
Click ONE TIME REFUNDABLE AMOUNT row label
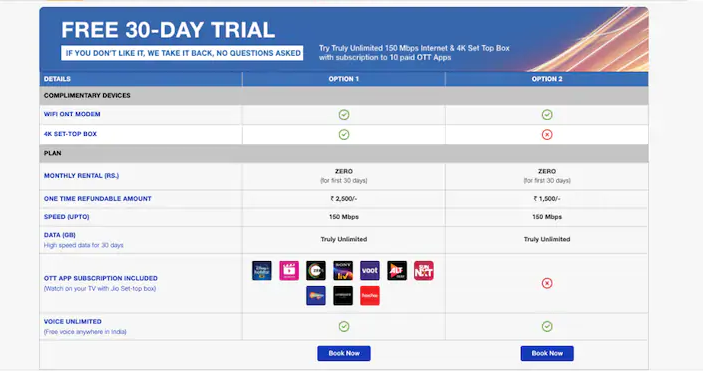pos(98,198)
